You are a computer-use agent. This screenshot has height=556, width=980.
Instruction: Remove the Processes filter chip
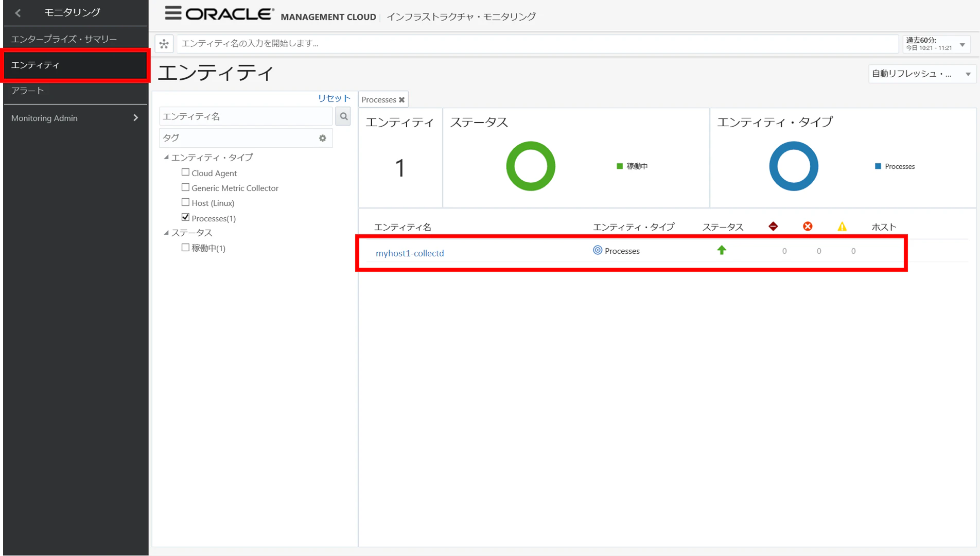[402, 100]
